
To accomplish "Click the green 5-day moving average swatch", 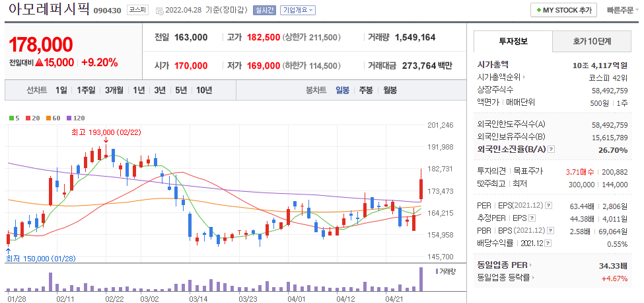I will point(11,118).
